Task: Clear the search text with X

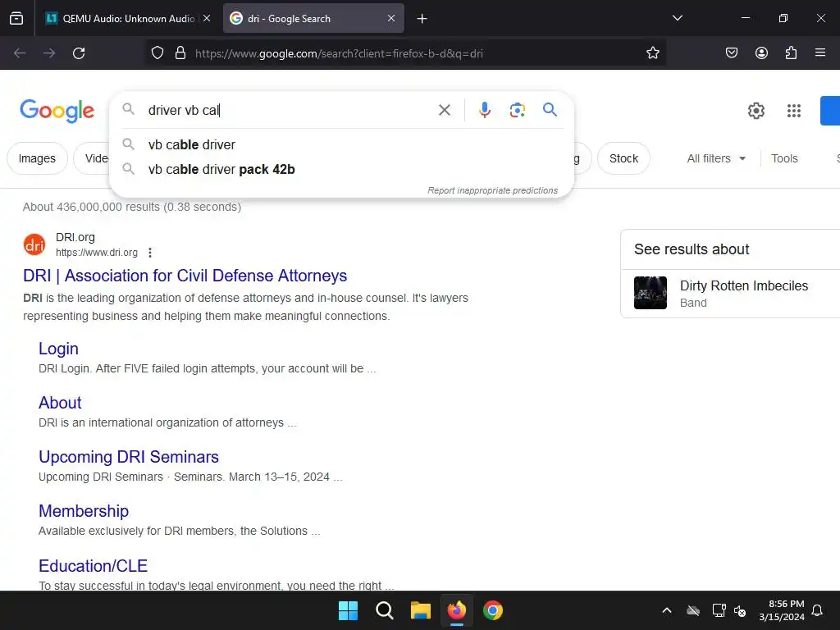Action: click(x=445, y=111)
